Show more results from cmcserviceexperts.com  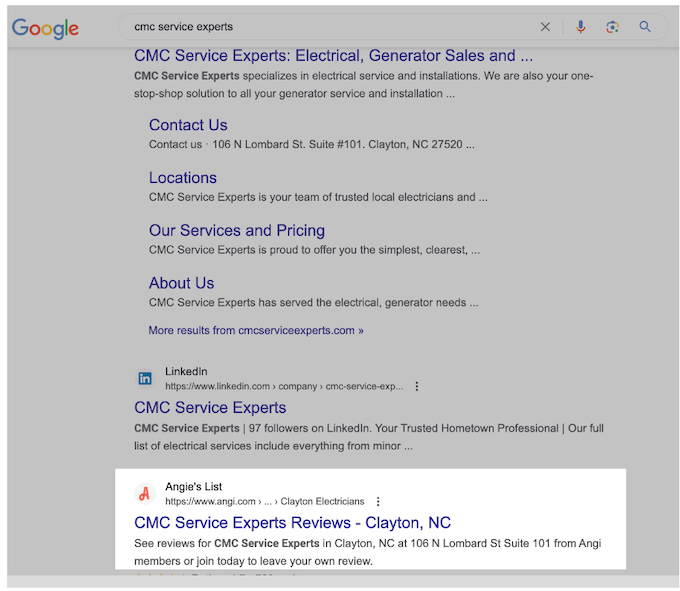[256, 330]
